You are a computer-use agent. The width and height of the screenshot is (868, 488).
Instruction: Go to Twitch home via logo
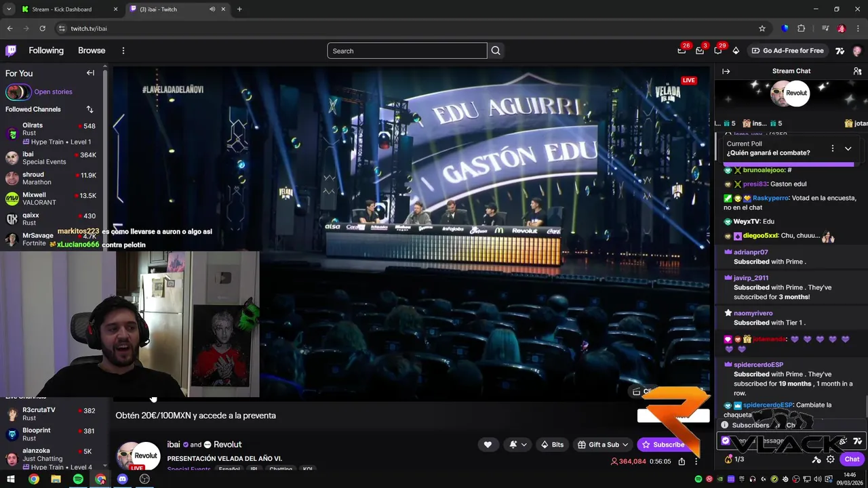[11, 51]
